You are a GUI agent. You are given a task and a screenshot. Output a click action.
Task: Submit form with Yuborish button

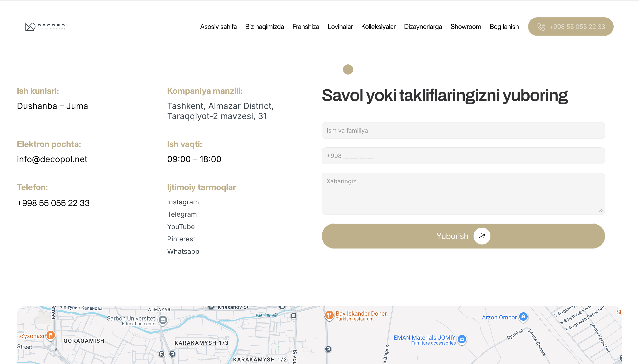click(x=463, y=236)
